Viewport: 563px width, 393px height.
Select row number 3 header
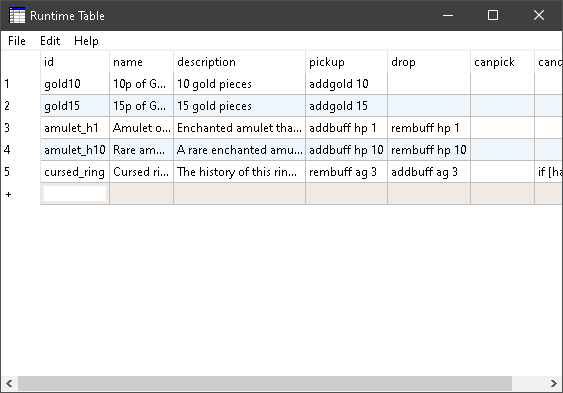click(x=20, y=128)
